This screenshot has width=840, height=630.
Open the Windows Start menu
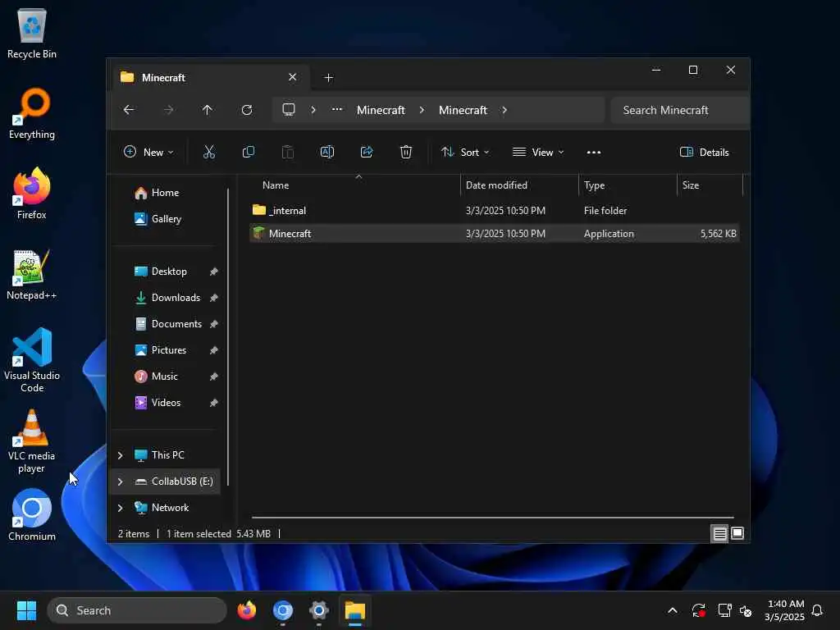coord(26,610)
